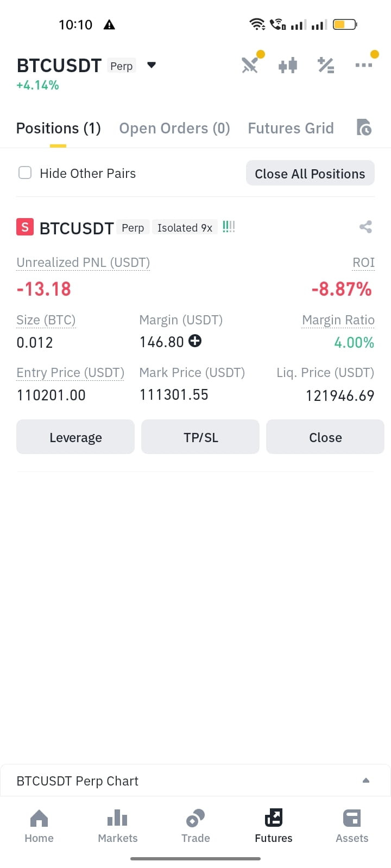Open the Assets tab in bottom navigation

(352, 826)
